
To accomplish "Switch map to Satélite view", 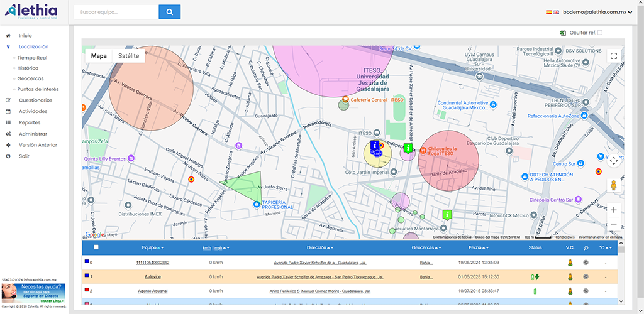I will click(x=128, y=56).
